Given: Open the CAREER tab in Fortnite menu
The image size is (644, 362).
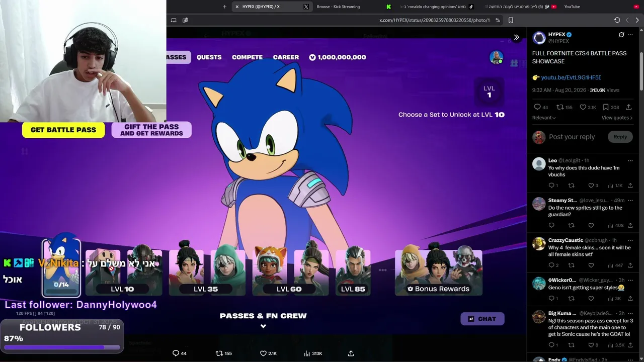Looking at the screenshot, I should 286,57.
